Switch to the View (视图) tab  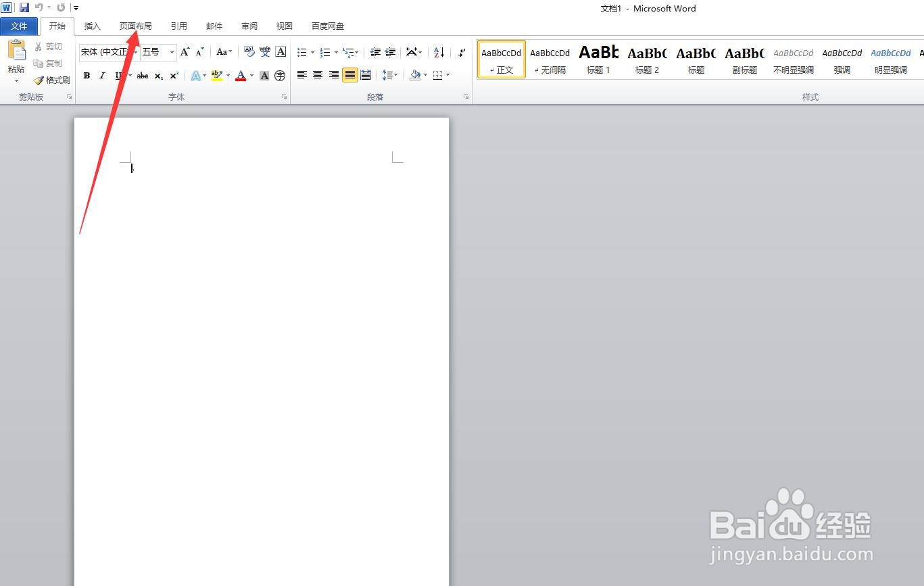pyautogui.click(x=285, y=26)
